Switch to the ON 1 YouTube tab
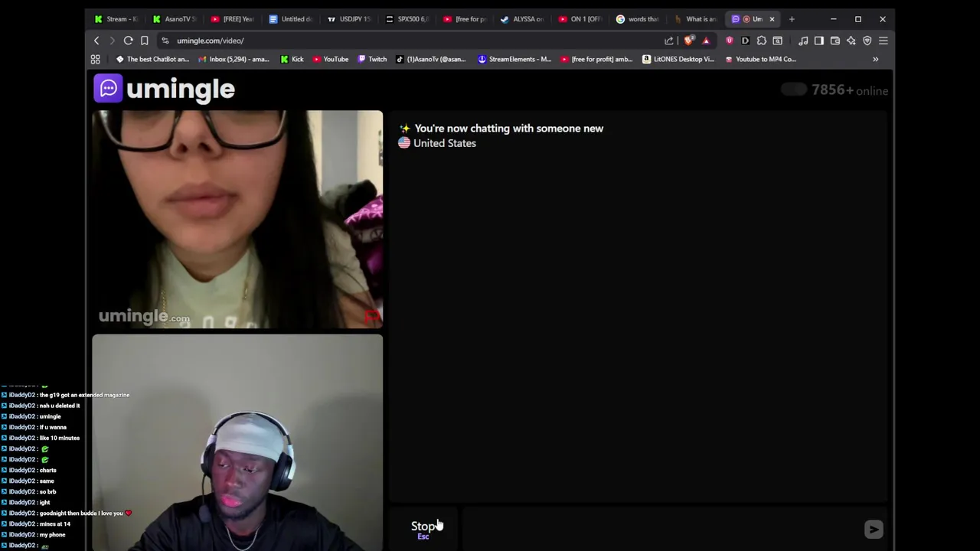Viewport: 980px width, 551px height. coord(582,19)
